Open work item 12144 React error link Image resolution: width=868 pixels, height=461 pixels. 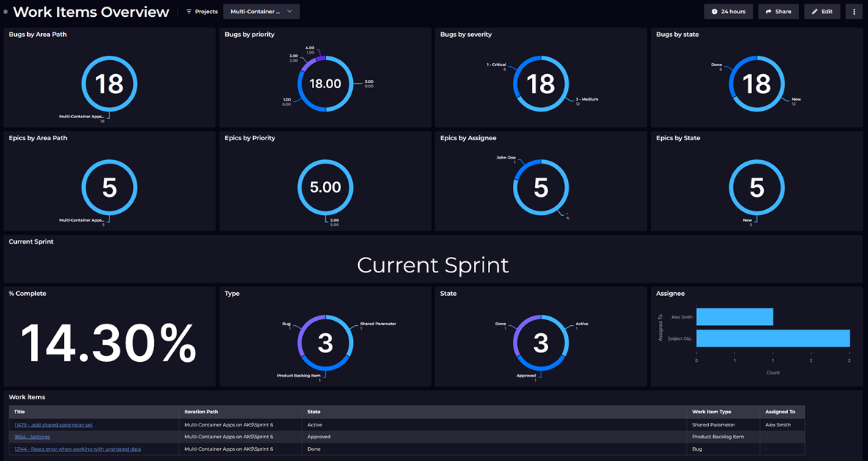click(x=76, y=449)
